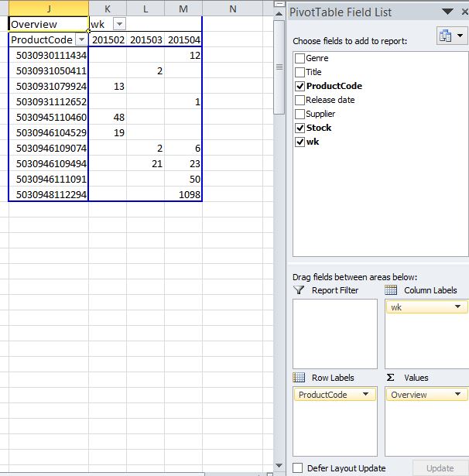Click the Report Filter funnel icon

coord(299,290)
